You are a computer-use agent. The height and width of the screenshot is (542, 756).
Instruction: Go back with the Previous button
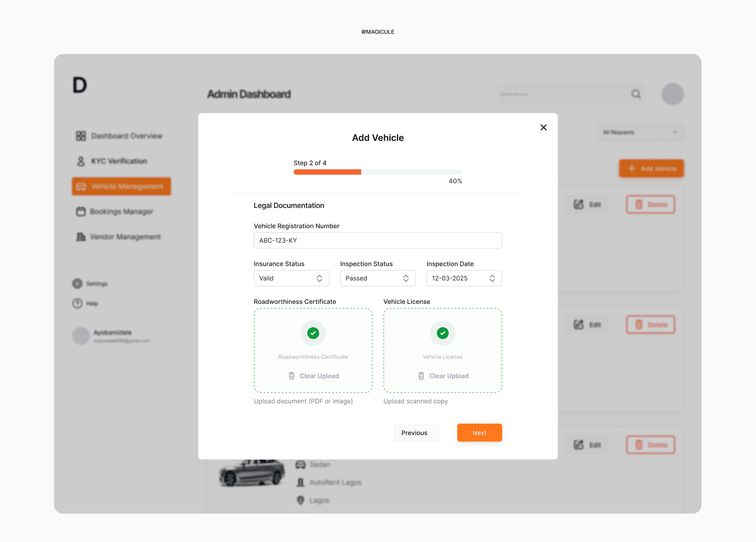pyautogui.click(x=417, y=433)
